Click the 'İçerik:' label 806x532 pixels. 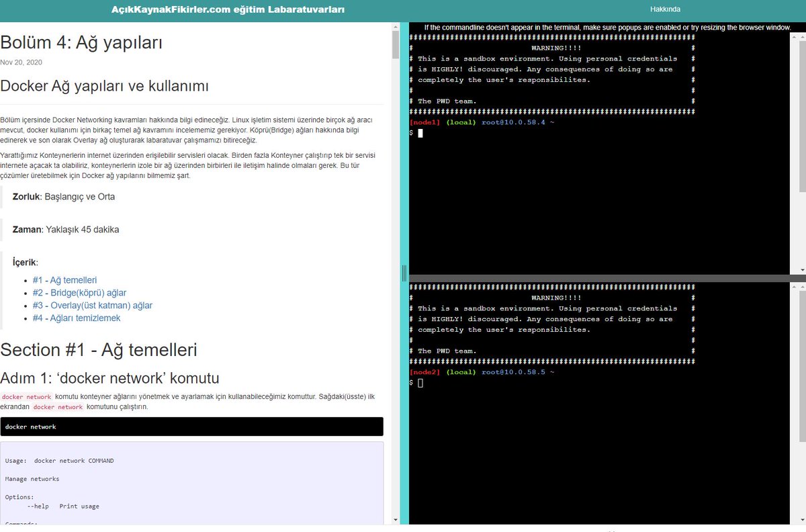tap(26, 262)
